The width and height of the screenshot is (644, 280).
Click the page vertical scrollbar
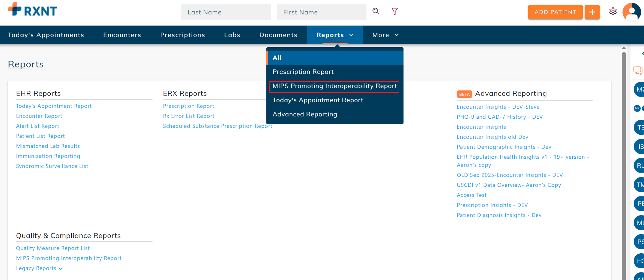tap(624, 166)
